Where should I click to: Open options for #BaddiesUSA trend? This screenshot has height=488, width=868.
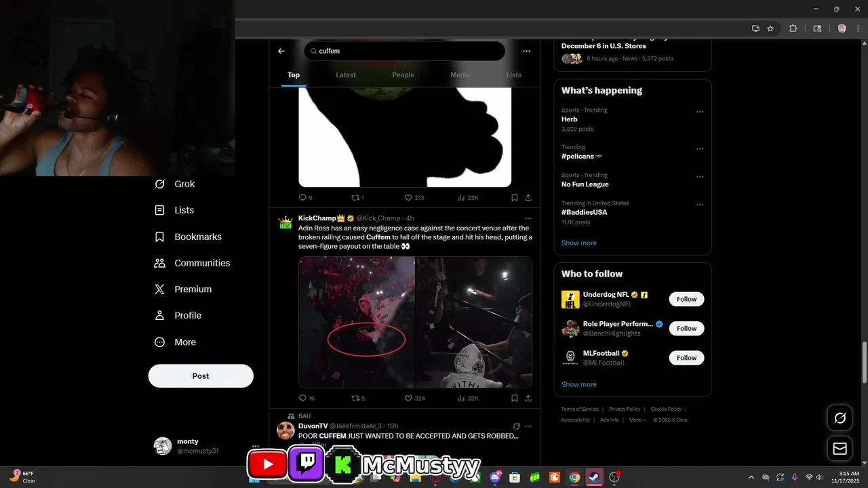tap(700, 205)
